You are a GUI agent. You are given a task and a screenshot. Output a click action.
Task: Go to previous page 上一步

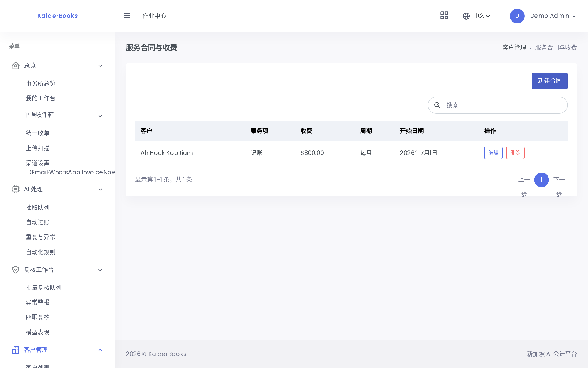[x=524, y=187]
